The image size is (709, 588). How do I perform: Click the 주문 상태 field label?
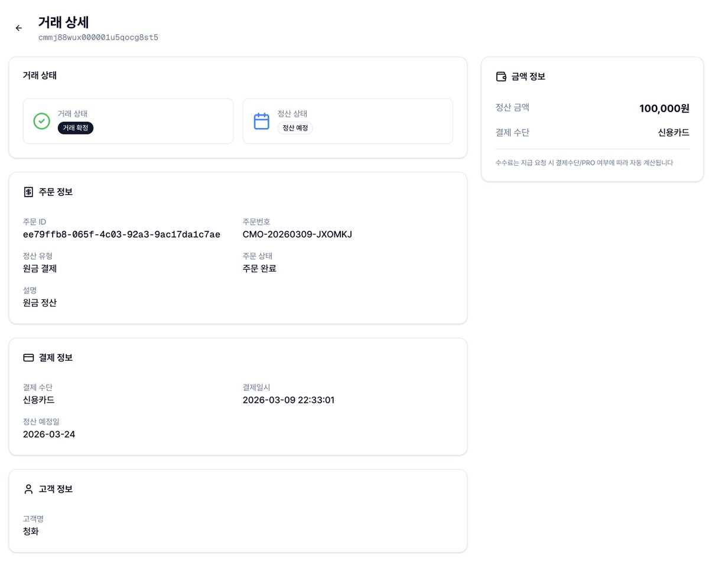pyautogui.click(x=258, y=256)
